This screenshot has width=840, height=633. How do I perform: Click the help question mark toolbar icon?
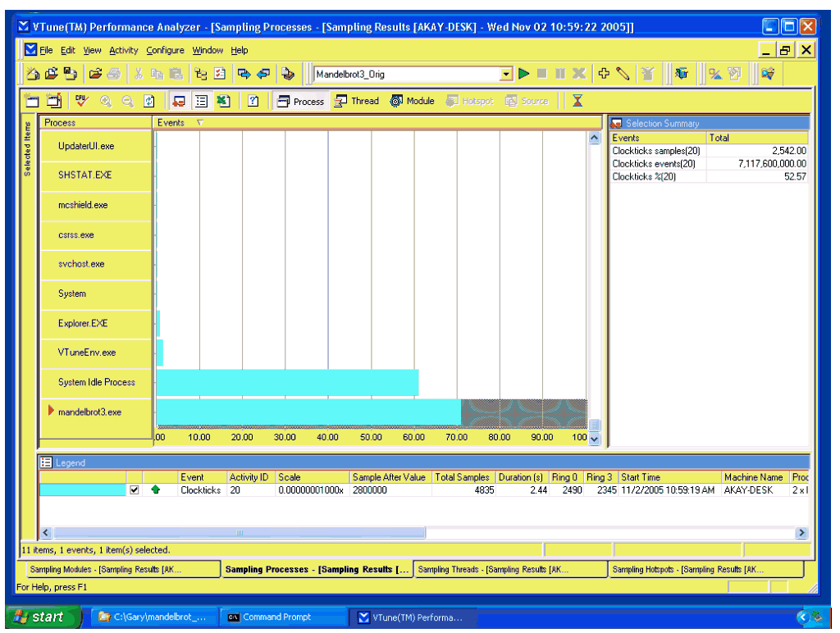tap(253, 101)
